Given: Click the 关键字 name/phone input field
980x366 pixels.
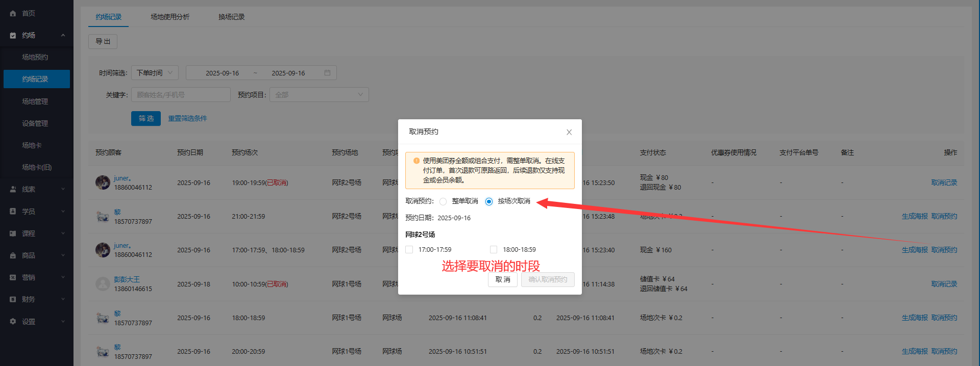Looking at the screenshot, I should point(181,95).
